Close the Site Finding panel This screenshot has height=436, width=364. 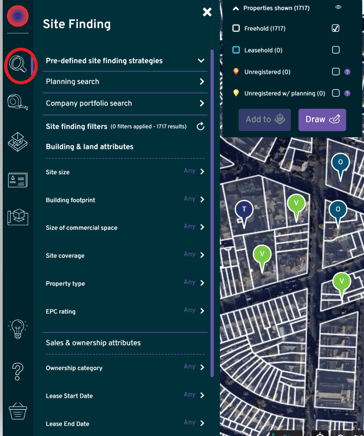pos(207,12)
